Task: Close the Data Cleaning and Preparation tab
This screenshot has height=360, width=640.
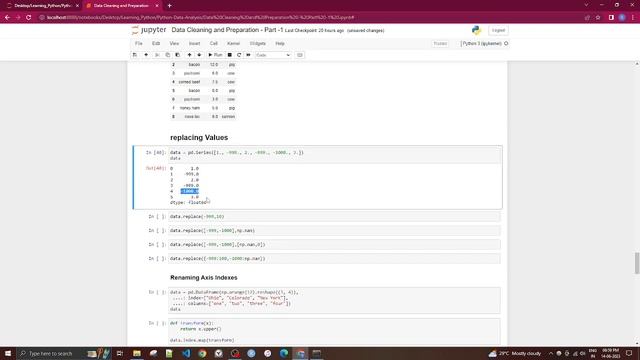Action: [x=157, y=6]
